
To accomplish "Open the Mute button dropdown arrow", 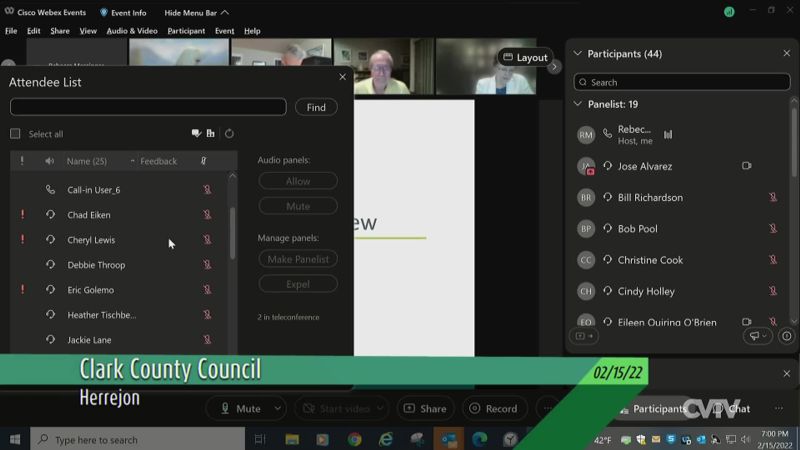I will 278,409.
